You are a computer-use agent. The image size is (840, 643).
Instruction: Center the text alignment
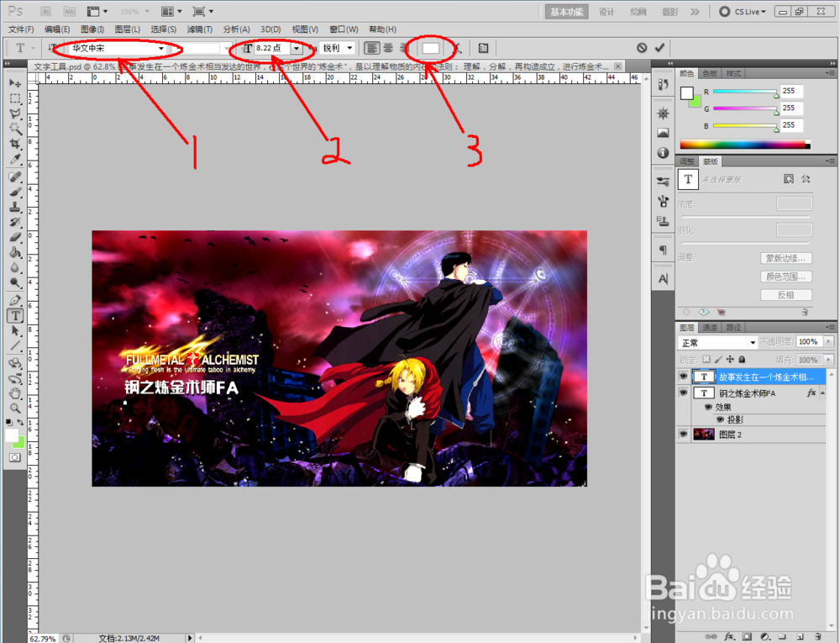pos(388,48)
